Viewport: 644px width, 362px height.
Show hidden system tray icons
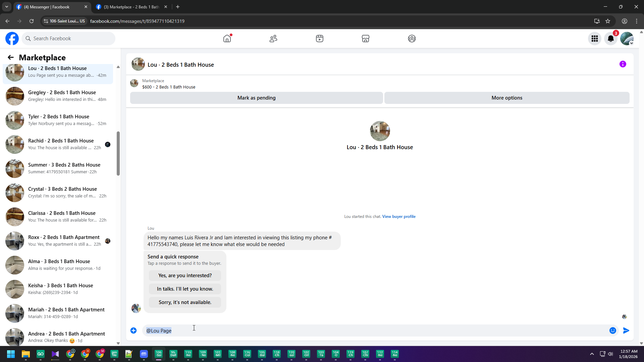592,354
